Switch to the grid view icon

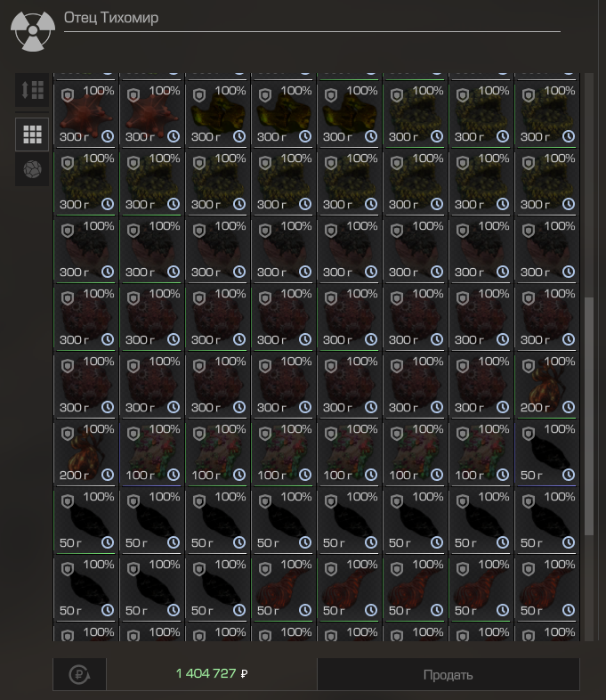click(x=32, y=134)
